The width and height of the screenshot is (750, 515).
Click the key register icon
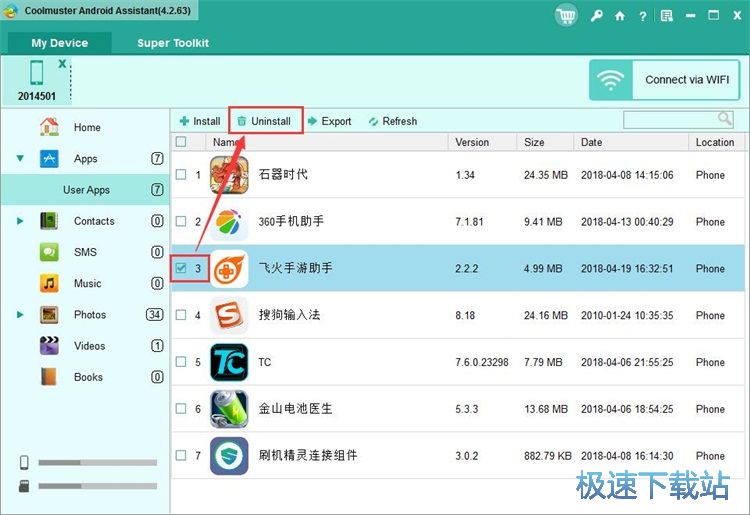(596, 16)
